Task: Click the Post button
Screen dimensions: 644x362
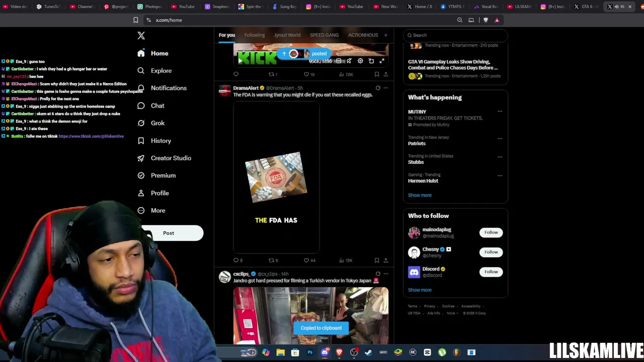Action: [x=169, y=233]
